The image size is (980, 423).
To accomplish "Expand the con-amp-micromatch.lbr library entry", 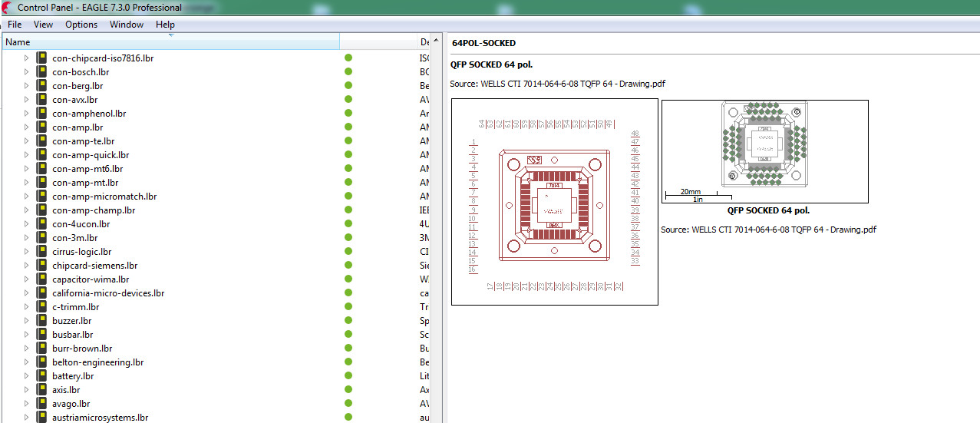I will pos(26,197).
